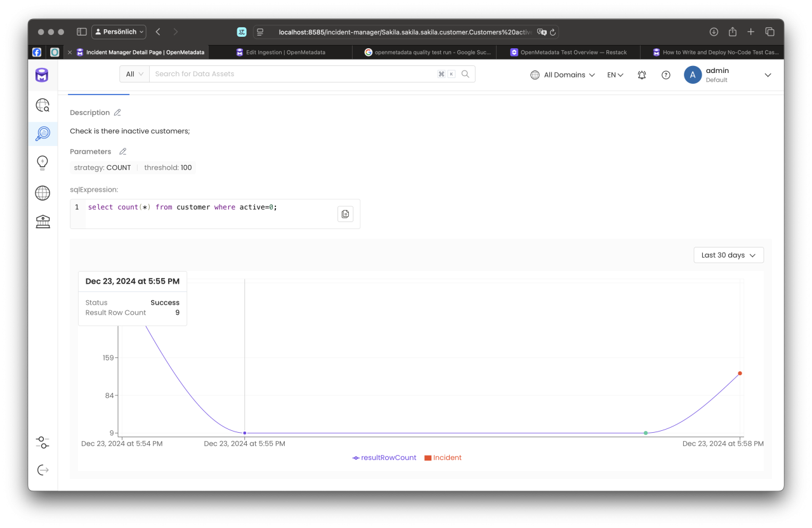The height and width of the screenshot is (528, 812).
Task: Open the Insights lightbulb sidebar icon
Action: pyautogui.click(x=43, y=163)
